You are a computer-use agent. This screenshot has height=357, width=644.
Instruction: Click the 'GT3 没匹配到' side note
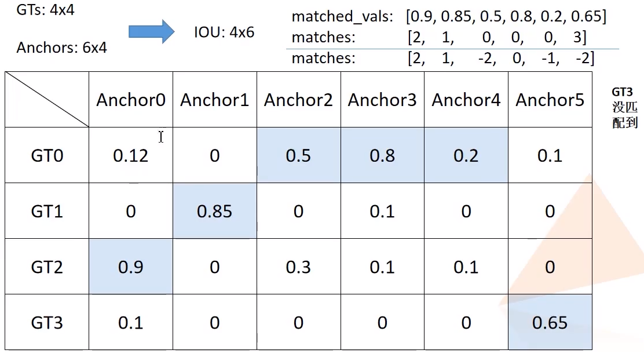point(625,108)
